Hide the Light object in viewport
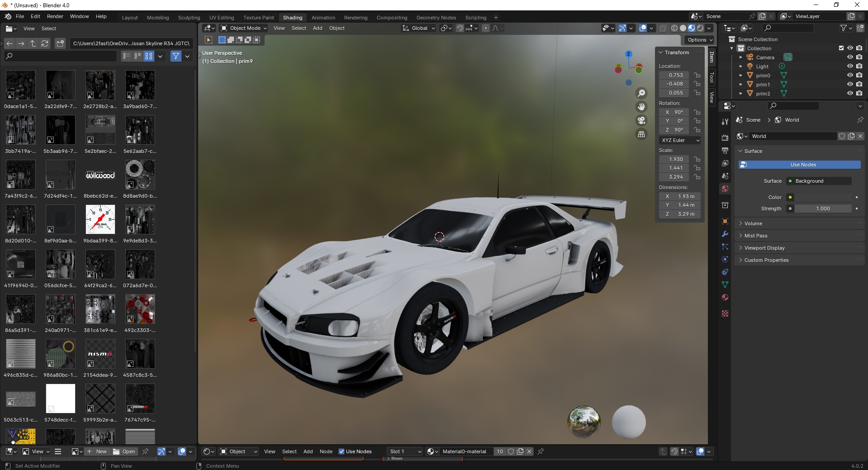The width and height of the screenshot is (868, 470). 850,66
